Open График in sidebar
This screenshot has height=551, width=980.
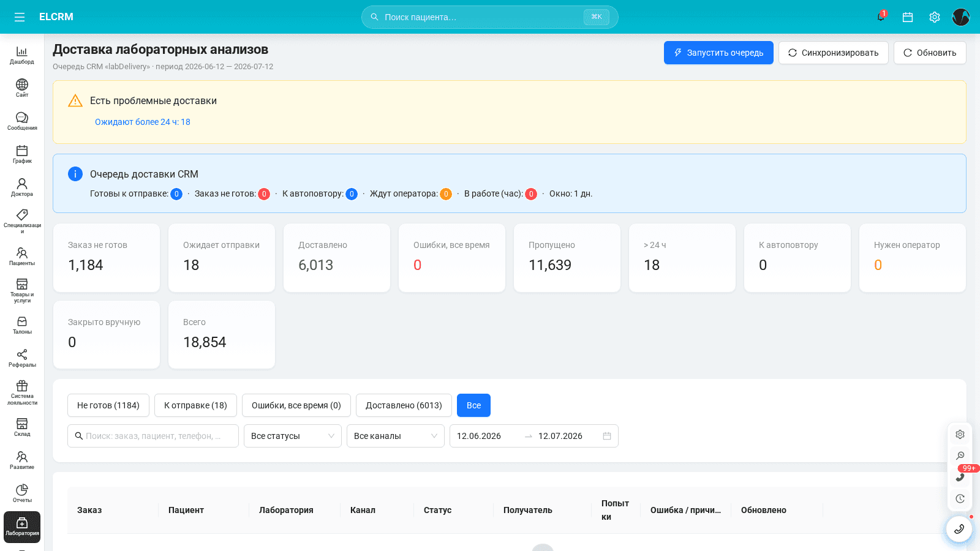[22, 154]
